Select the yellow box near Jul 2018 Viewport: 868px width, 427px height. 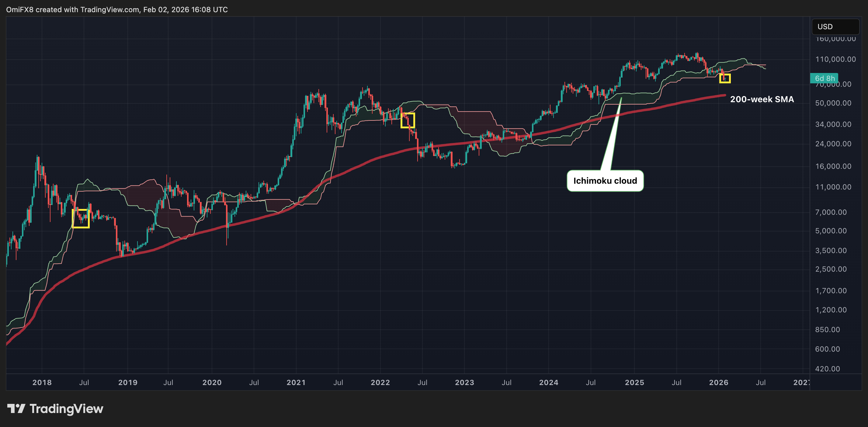click(x=81, y=218)
